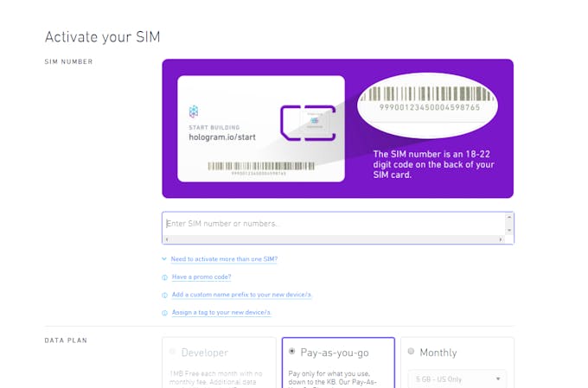
Task: Click the purple SIM chip outline graphic
Action: (308, 123)
